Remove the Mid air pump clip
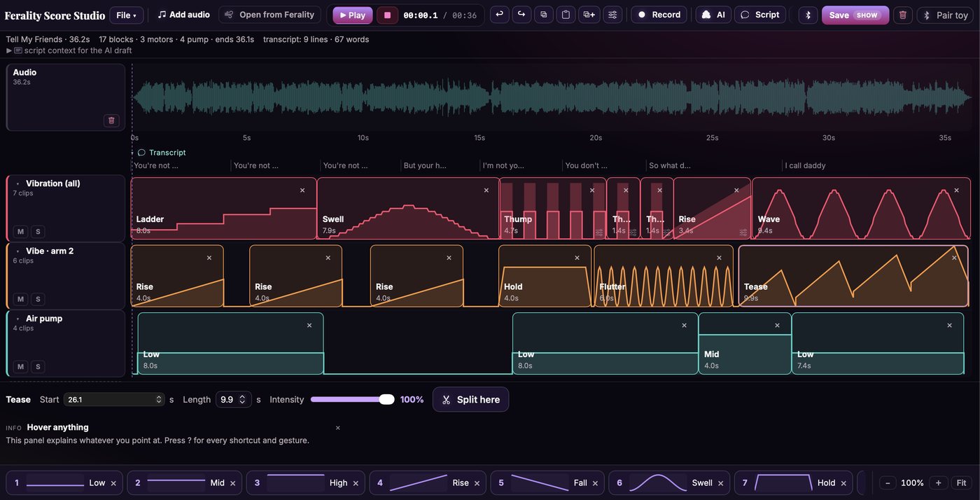The image size is (980, 500). pos(777,326)
